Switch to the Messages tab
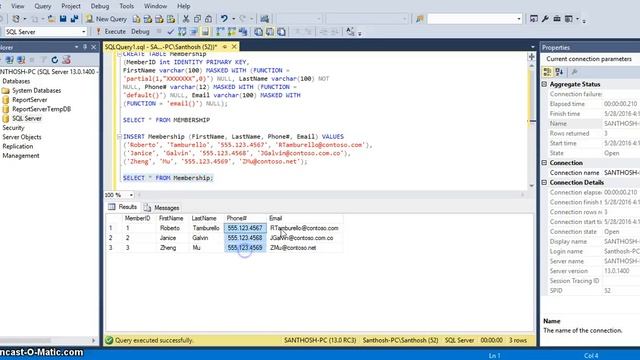Image resolution: width=640 pixels, height=360 pixels. (x=162, y=208)
